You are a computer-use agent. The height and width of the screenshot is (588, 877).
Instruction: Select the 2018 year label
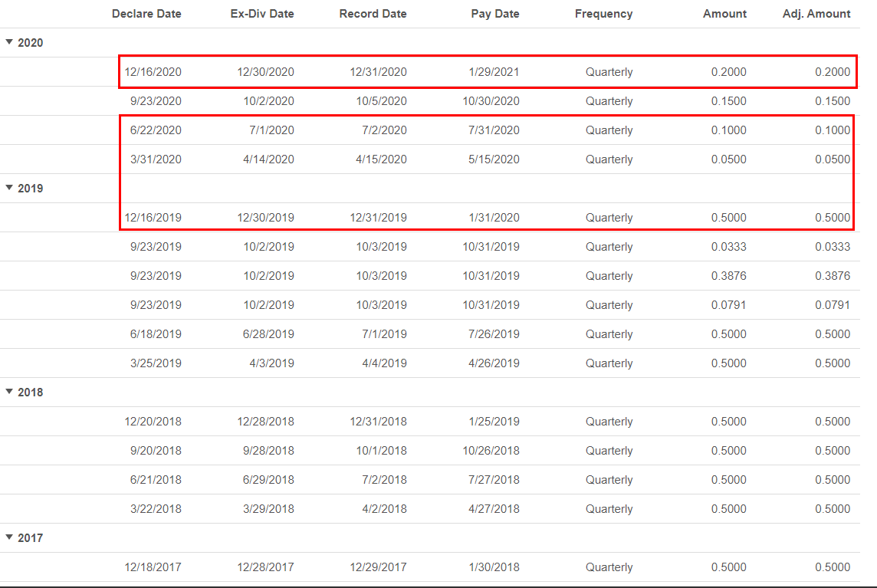[x=30, y=393]
